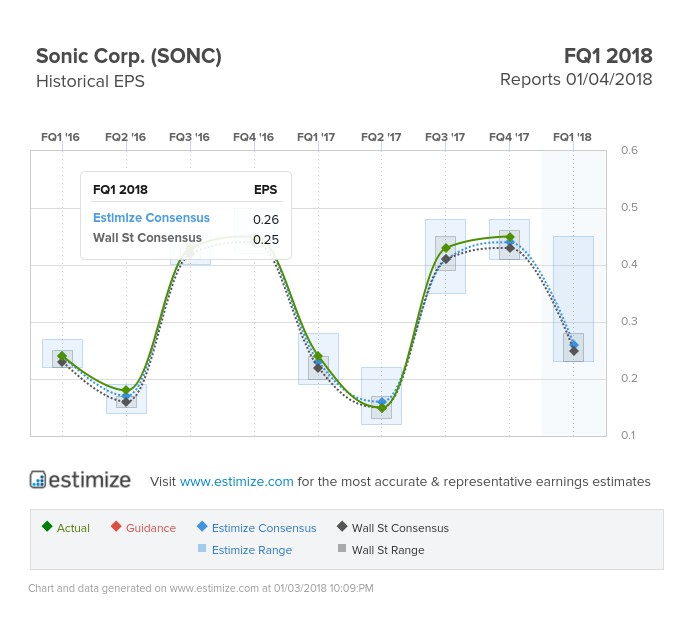Image resolution: width=685 pixels, height=620 pixels.
Task: Click the FQ3 '17 actual data point
Action: (x=446, y=248)
